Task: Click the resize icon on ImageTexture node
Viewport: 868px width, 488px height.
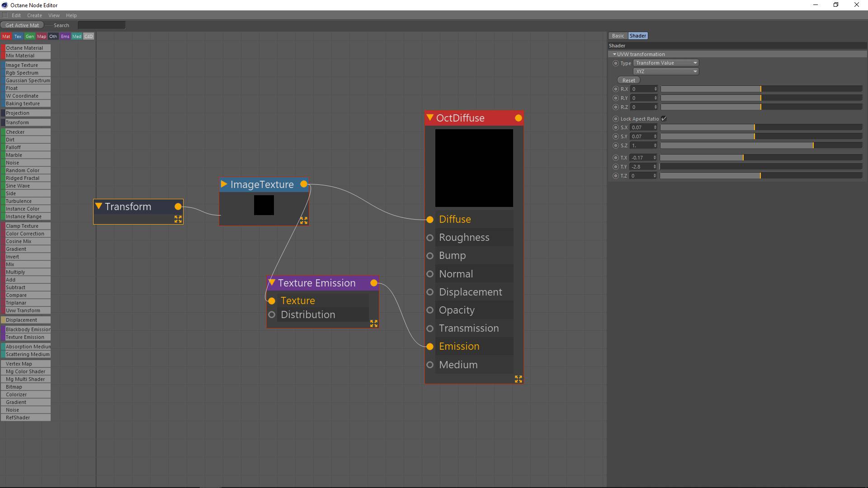Action: point(304,221)
